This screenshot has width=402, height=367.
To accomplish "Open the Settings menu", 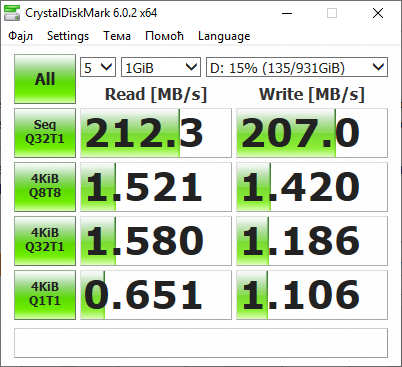I will 68,36.
